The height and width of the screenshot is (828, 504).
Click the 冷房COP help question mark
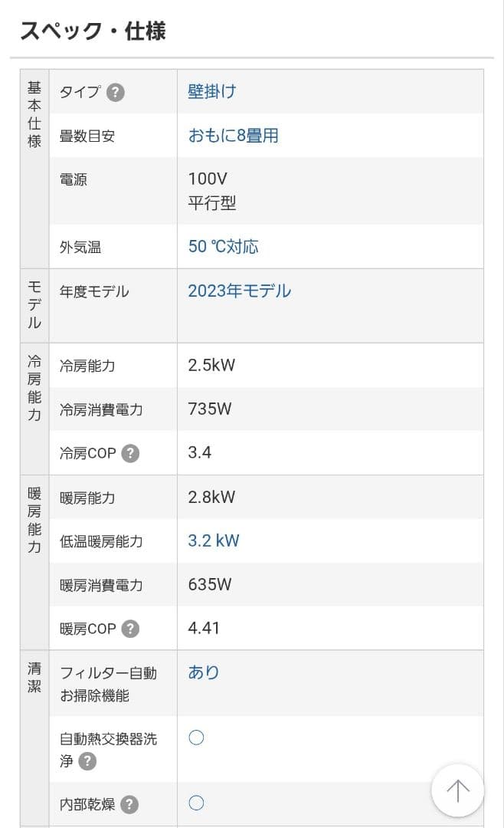pyautogui.click(x=130, y=453)
